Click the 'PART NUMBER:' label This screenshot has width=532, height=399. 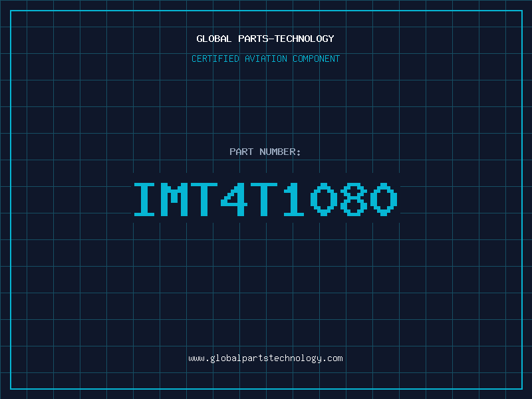[265, 152]
